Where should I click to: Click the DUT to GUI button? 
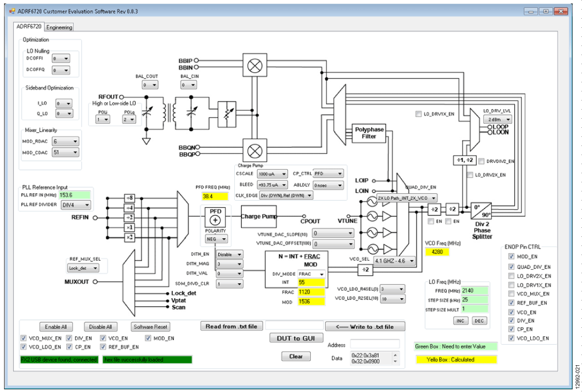coord(296,338)
